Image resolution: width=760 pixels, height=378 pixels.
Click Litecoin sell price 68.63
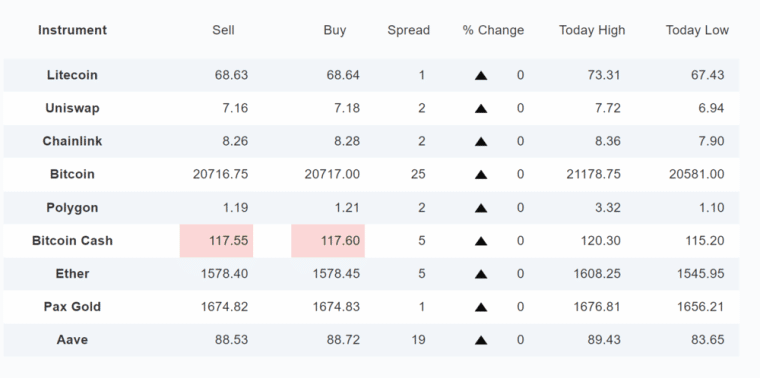point(231,75)
